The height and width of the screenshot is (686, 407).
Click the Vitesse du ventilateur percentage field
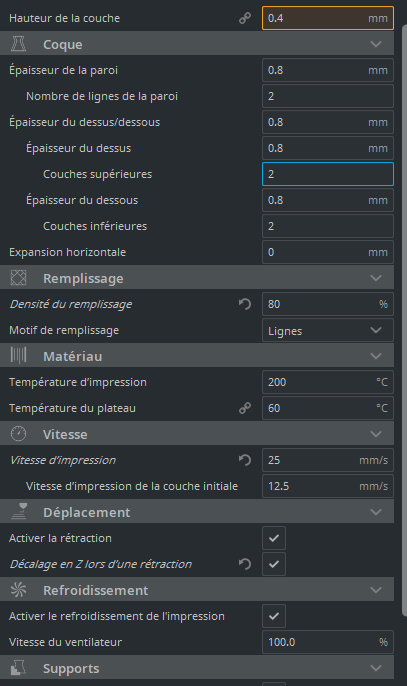(328, 642)
